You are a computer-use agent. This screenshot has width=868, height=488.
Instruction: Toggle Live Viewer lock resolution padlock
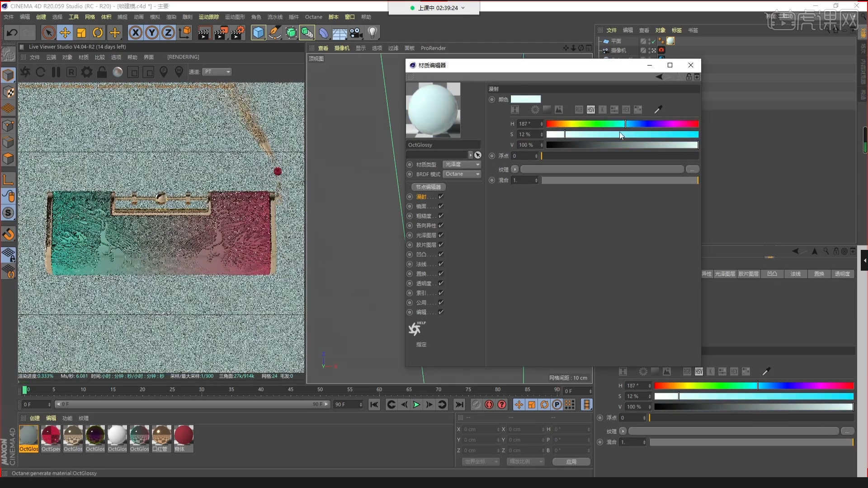tap(102, 72)
